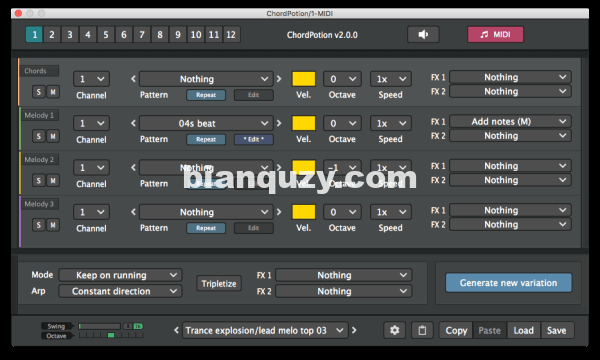Select previous pattern arrow for Melody 1

[133, 123]
